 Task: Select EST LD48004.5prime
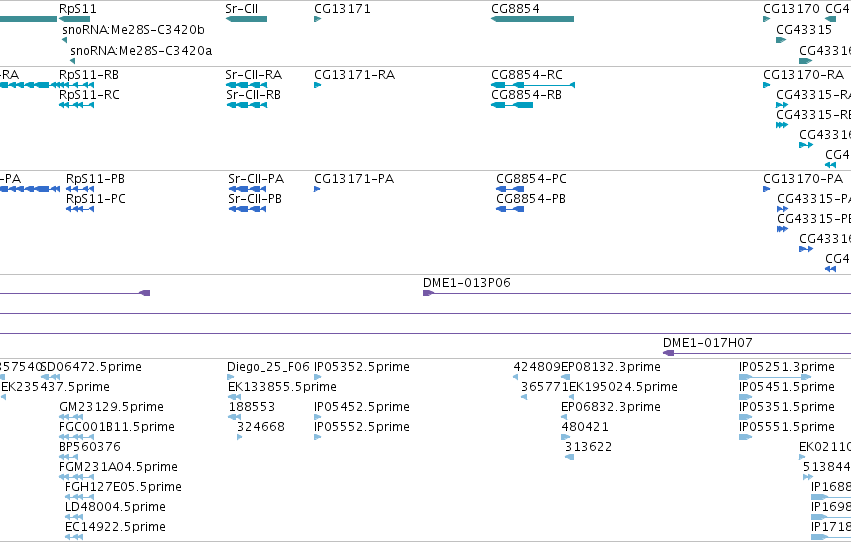(x=115, y=507)
